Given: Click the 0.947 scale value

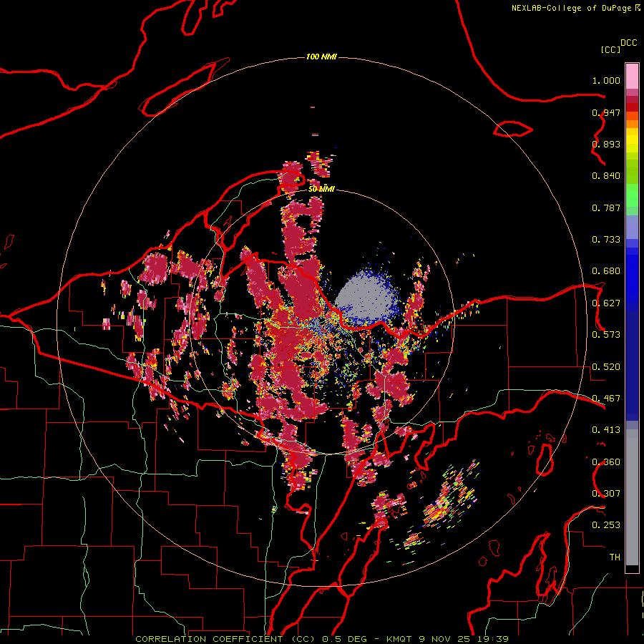Looking at the screenshot, I should tap(606, 112).
